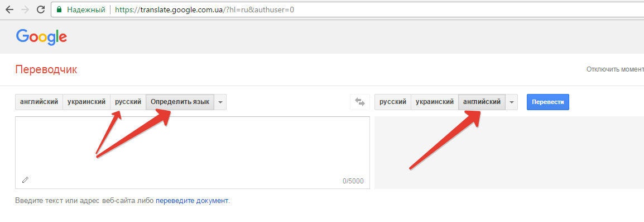Click into the source text area
Viewport: 644px width, 222px height.
pos(192,153)
